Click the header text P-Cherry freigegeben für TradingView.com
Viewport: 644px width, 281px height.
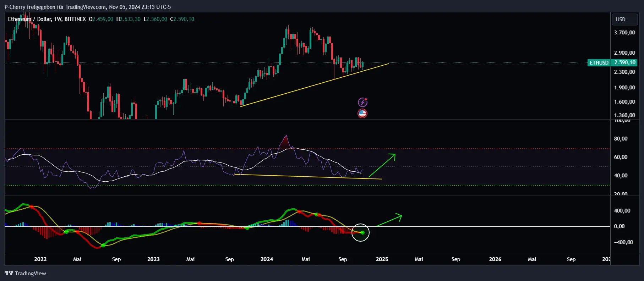(x=55, y=7)
